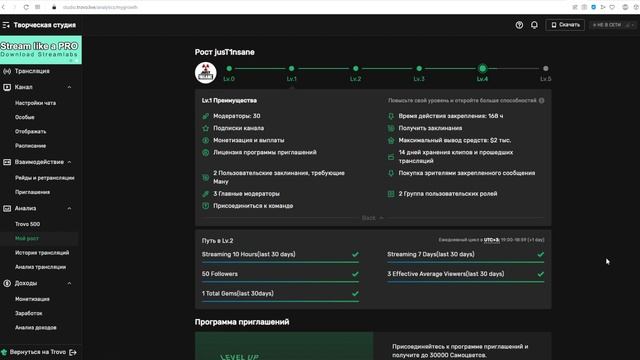The width and height of the screenshot is (640, 360).
Task: Collapse the Канал section chevron
Action: pos(69,87)
